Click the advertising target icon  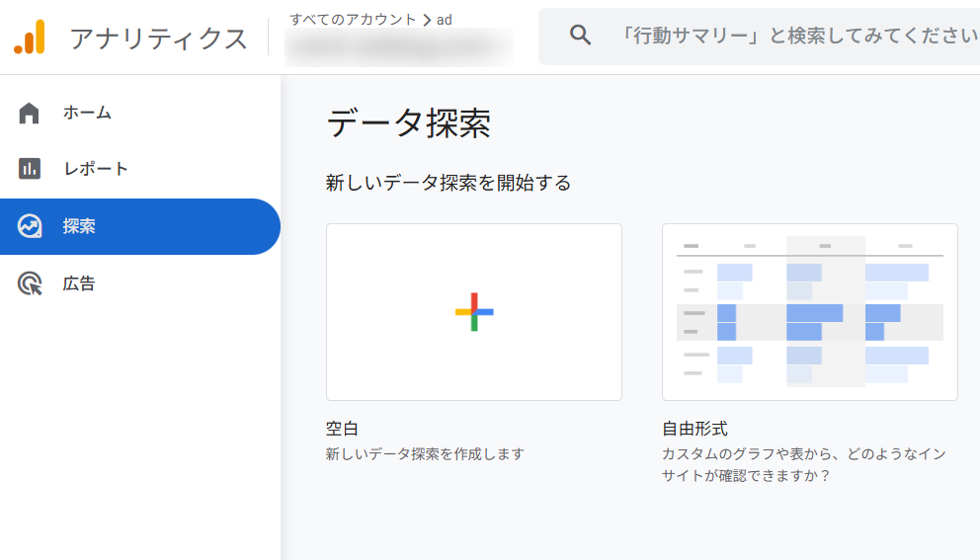[30, 283]
